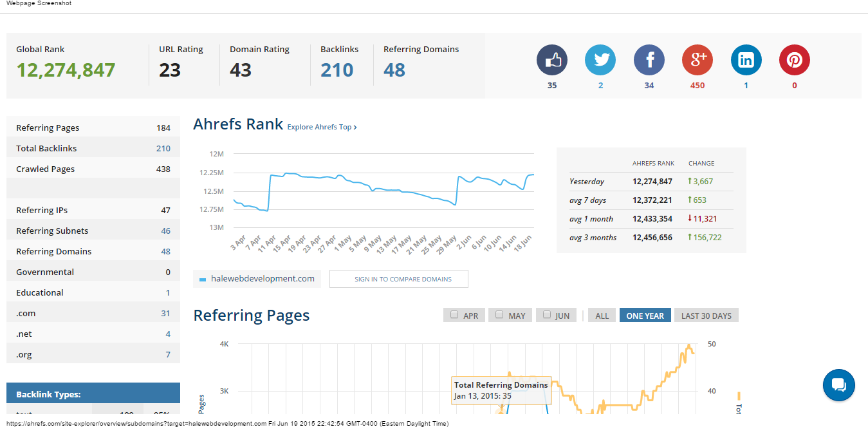Open the Explore Ahrefs Top link

click(322, 127)
